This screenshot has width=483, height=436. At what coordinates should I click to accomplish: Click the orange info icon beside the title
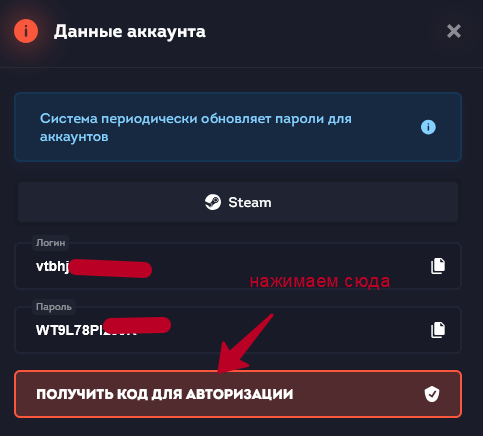tap(26, 31)
